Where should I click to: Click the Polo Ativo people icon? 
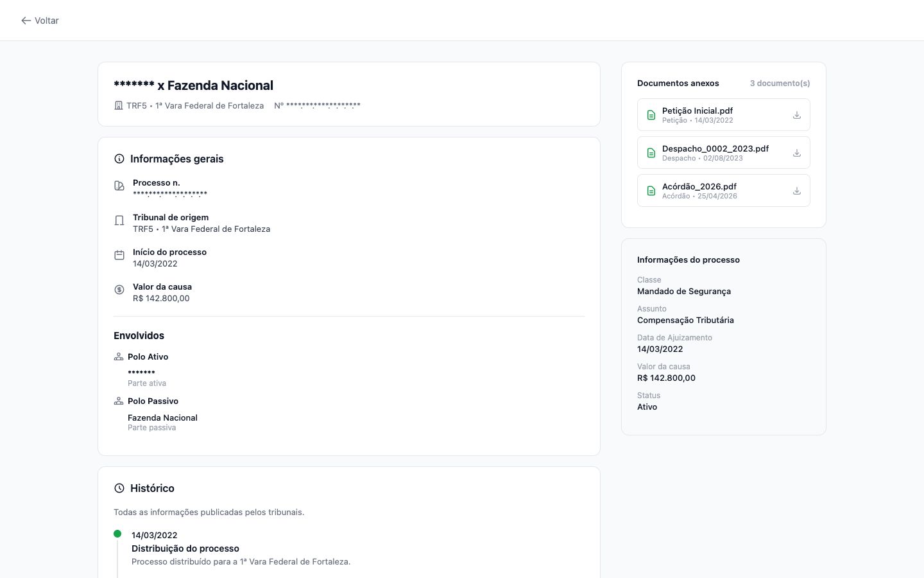[x=119, y=356]
